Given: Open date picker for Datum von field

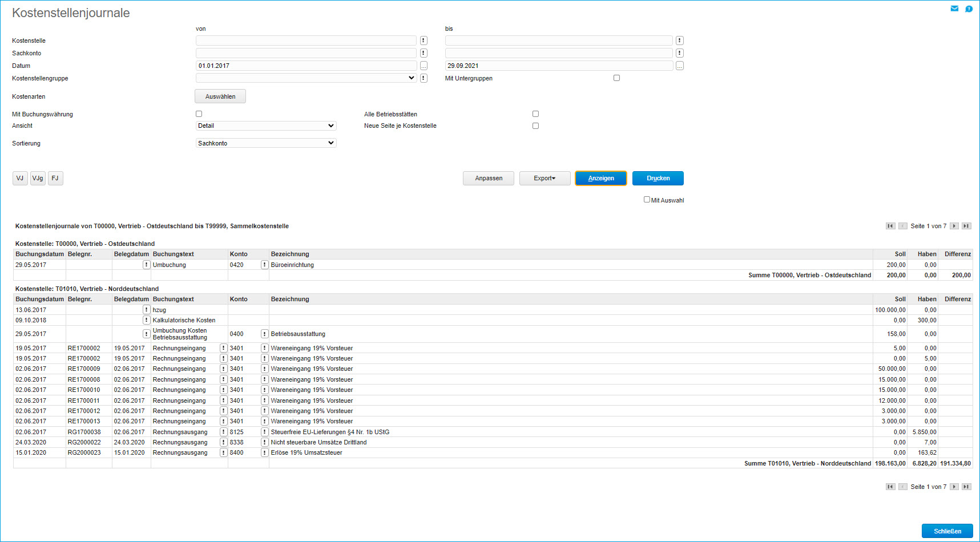Looking at the screenshot, I should (424, 66).
